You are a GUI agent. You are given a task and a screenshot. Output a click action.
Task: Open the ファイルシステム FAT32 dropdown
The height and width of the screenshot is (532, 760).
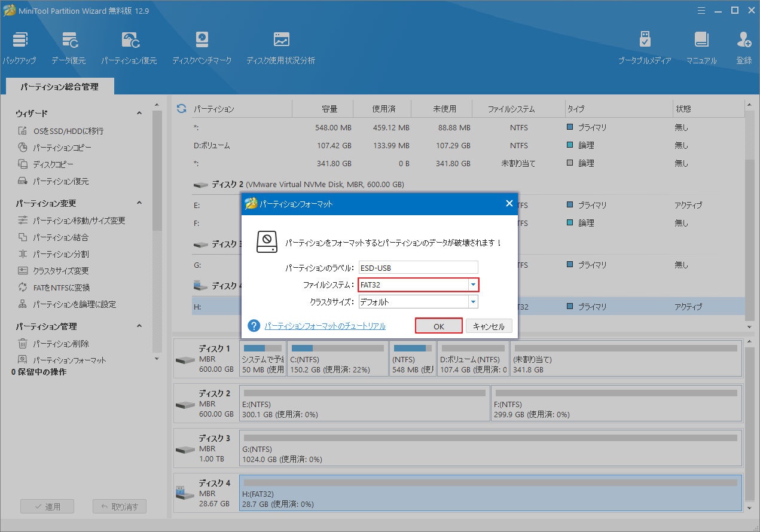tap(472, 285)
